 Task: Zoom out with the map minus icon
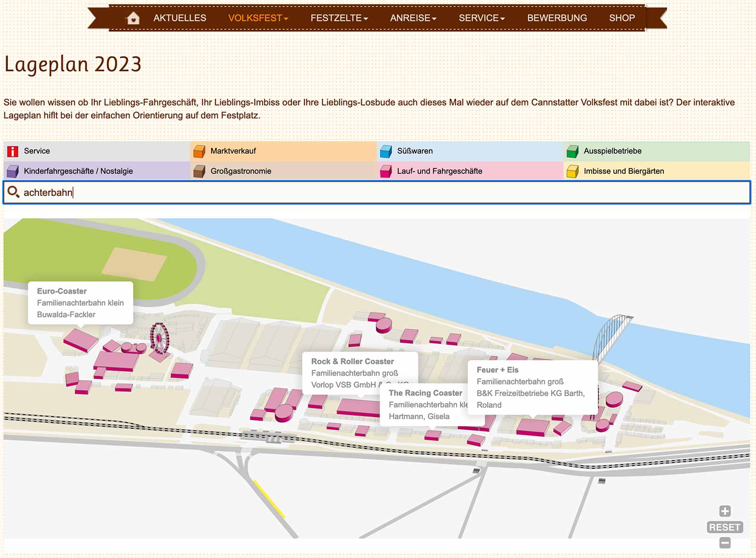(x=725, y=543)
